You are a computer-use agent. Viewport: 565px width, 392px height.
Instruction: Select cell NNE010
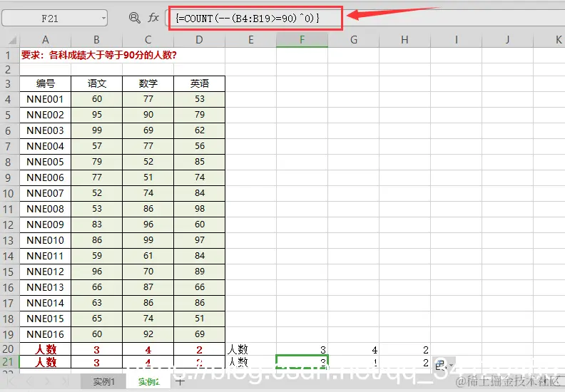click(46, 240)
